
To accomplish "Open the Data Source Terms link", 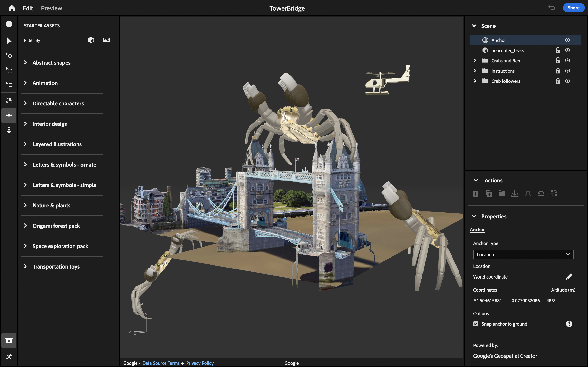I will click(x=161, y=363).
